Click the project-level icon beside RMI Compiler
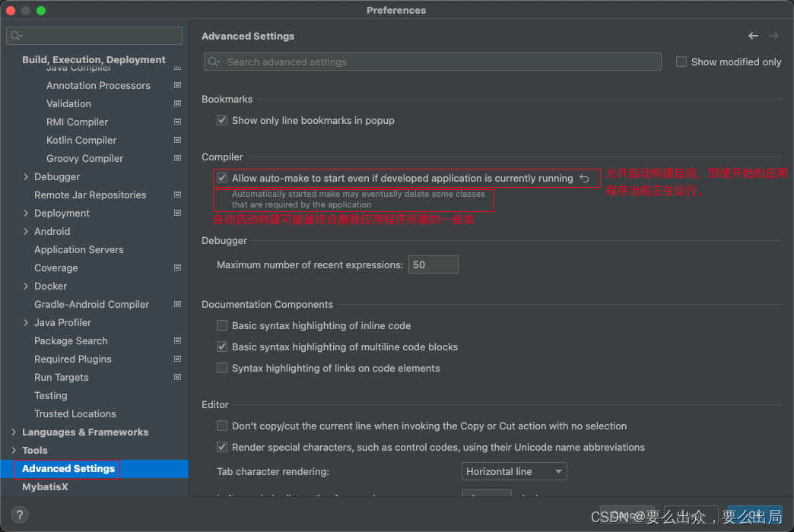The image size is (794, 532). [x=178, y=122]
